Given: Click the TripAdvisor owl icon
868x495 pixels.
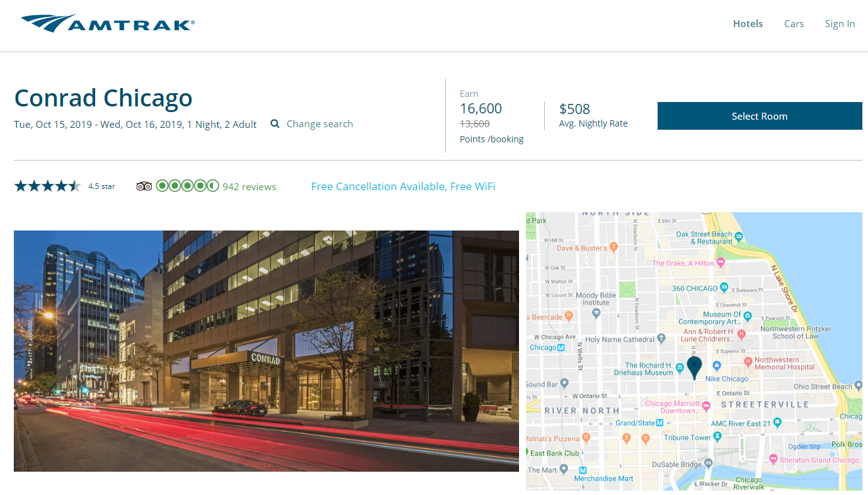Looking at the screenshot, I should point(144,186).
